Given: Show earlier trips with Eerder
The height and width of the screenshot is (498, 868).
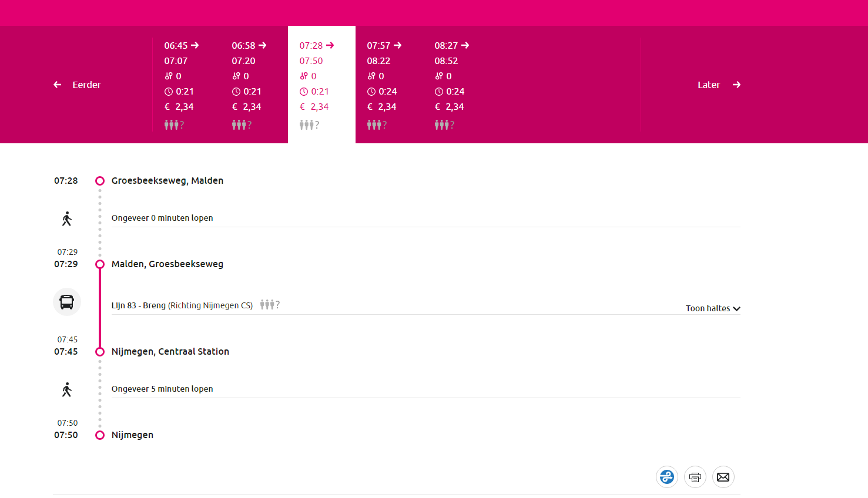Looking at the screenshot, I should 78,85.
